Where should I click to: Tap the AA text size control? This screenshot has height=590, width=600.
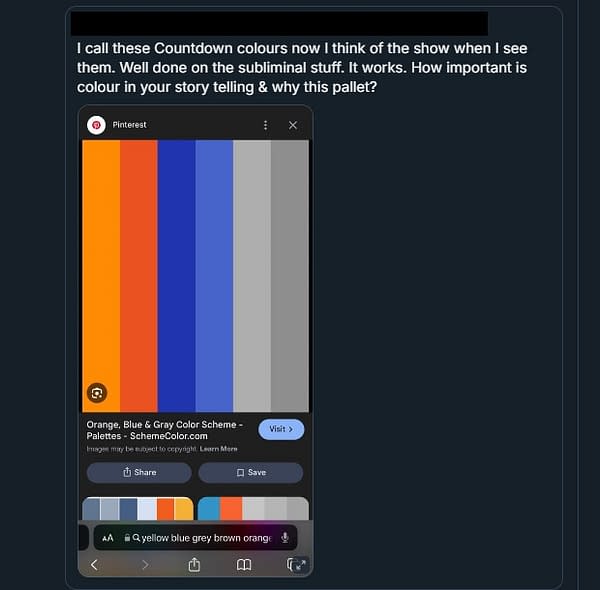pyautogui.click(x=108, y=538)
